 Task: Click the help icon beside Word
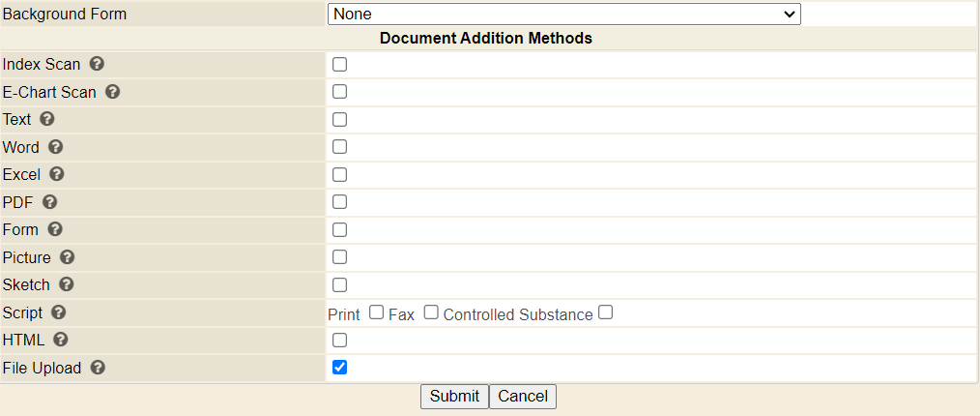56,147
